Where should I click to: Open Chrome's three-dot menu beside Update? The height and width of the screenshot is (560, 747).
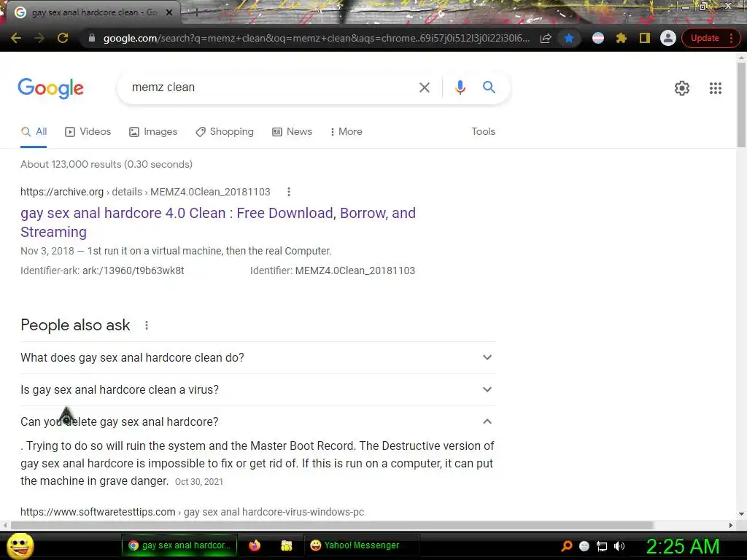731,38
